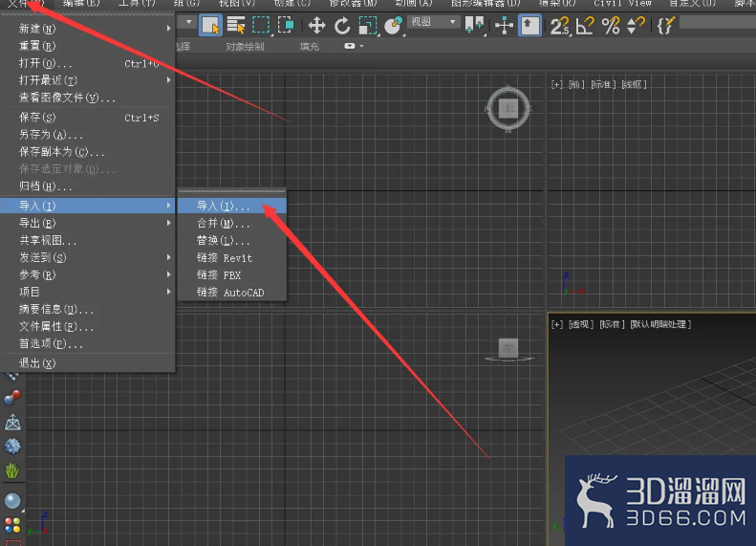Choose Rectangular Selection Region tool

tap(261, 25)
